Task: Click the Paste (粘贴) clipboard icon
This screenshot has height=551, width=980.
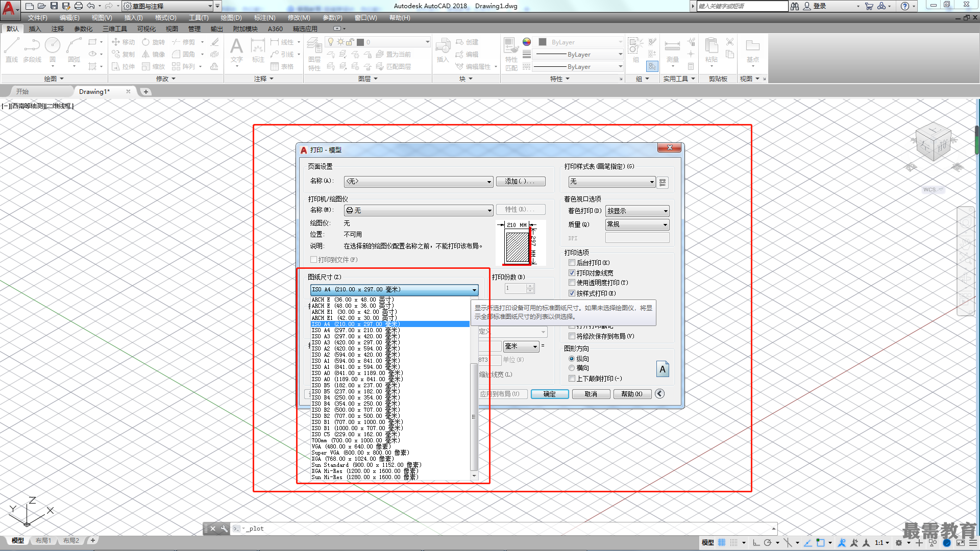Action: coord(712,50)
